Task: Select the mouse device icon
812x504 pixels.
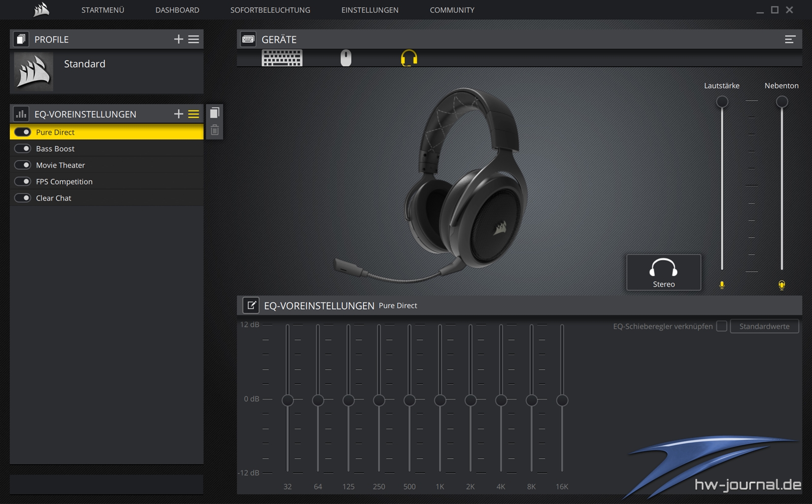Action: [346, 58]
